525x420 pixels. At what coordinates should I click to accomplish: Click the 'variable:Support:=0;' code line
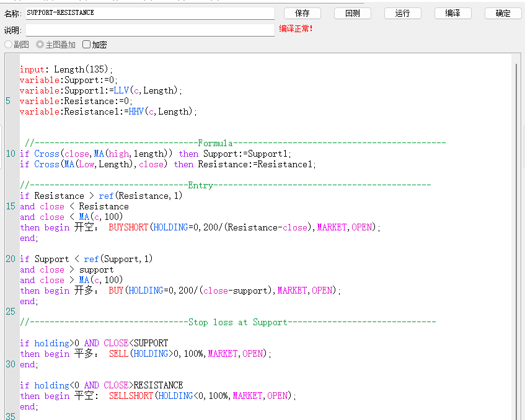68,80
